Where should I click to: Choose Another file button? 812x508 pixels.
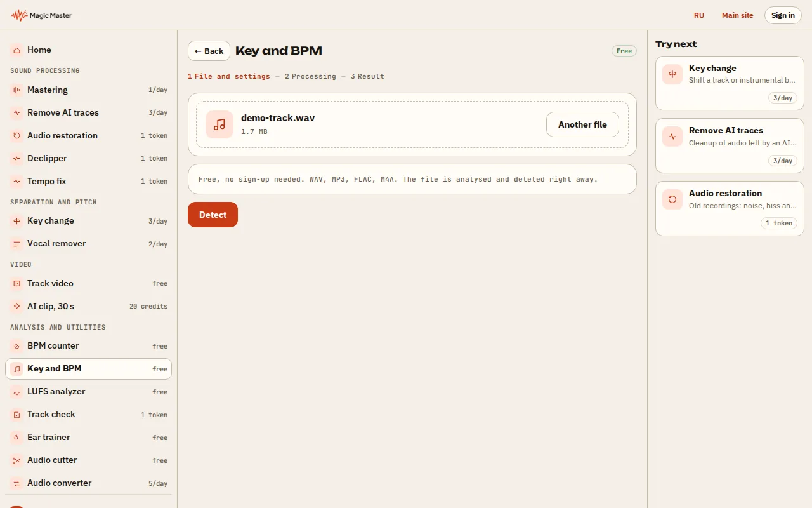click(x=582, y=124)
